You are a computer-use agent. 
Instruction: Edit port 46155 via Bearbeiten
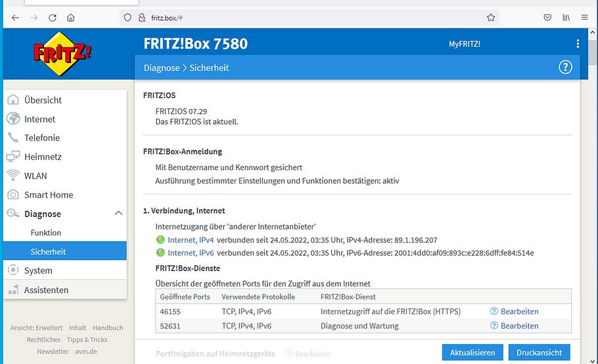[x=519, y=311]
